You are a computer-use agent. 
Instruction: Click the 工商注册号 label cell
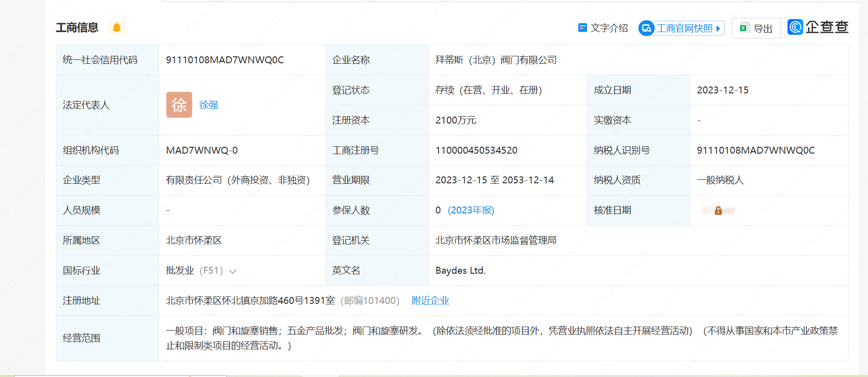pyautogui.click(x=377, y=150)
